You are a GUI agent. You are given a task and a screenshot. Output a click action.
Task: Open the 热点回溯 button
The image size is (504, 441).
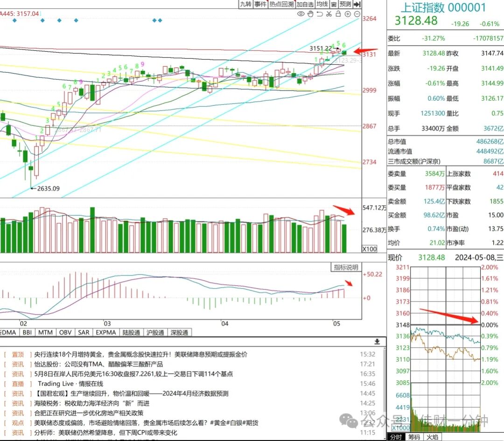[x=281, y=4]
